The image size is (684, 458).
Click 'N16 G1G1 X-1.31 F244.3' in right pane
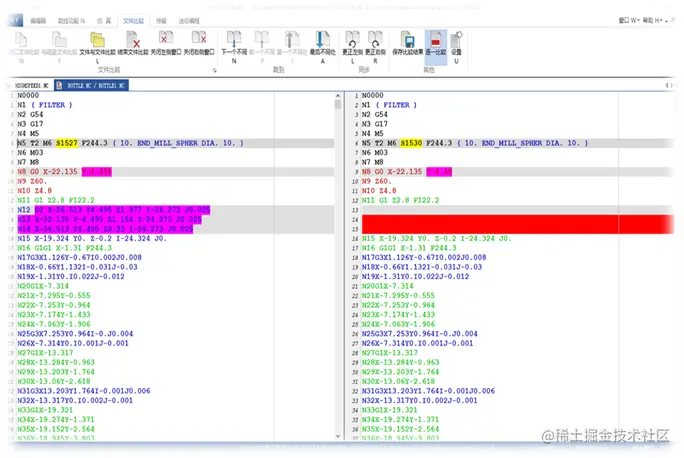click(409, 248)
